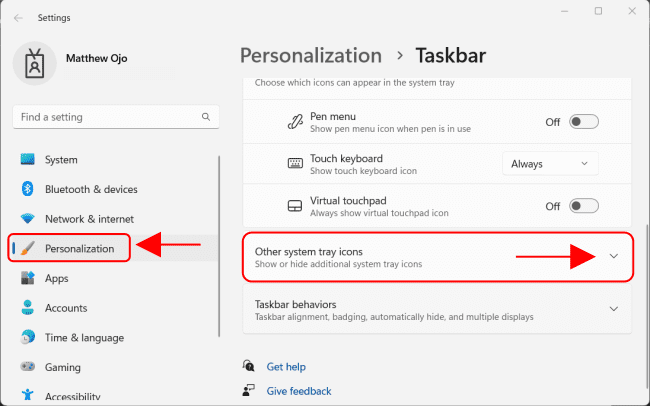Click the Matthew Ojo profile avatar

pos(35,63)
